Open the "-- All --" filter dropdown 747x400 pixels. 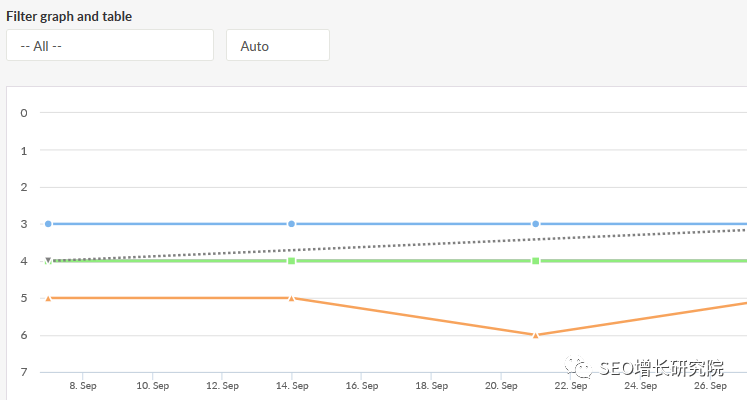(110, 45)
